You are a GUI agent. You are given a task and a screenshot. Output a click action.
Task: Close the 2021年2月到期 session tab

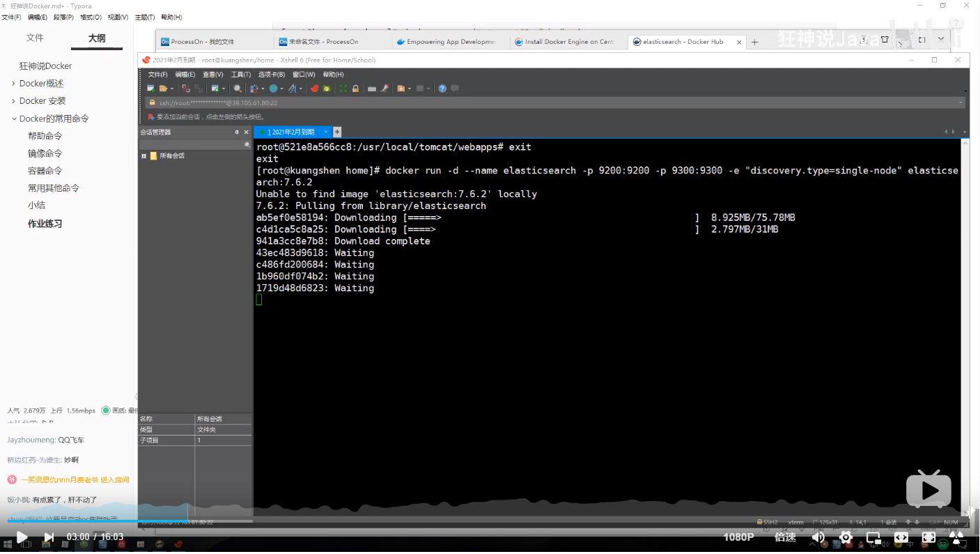[x=325, y=132]
